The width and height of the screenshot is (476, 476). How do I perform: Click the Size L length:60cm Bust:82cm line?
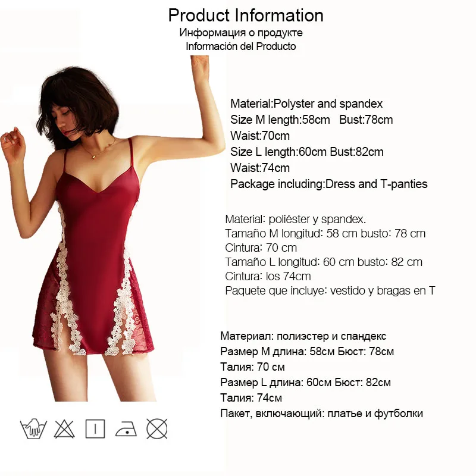pos(306,152)
